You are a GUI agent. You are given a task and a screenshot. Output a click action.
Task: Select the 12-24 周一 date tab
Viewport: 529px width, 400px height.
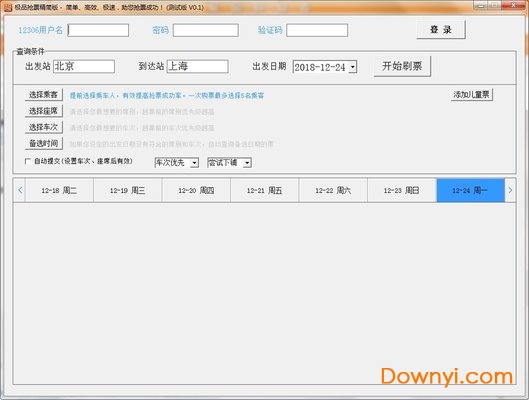pyautogui.click(x=470, y=191)
